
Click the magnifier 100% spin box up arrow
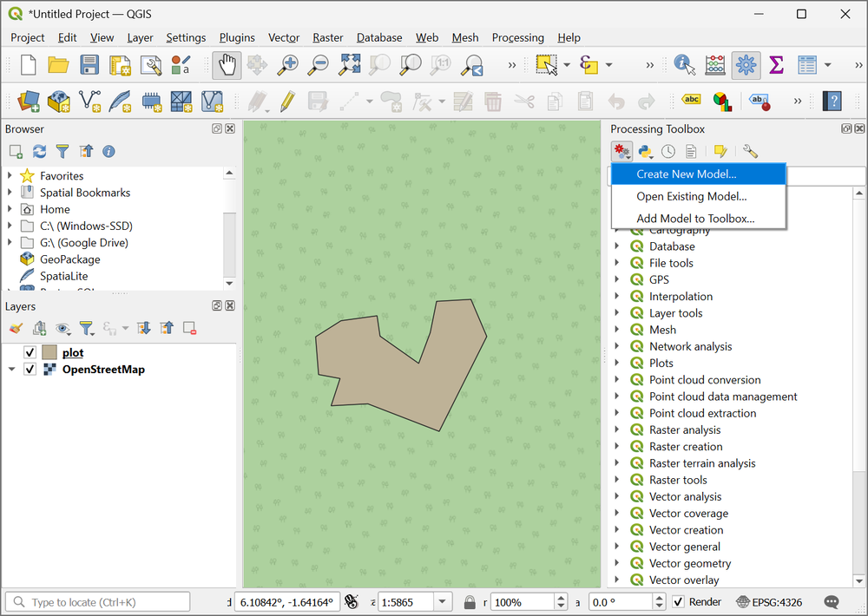[x=561, y=598]
